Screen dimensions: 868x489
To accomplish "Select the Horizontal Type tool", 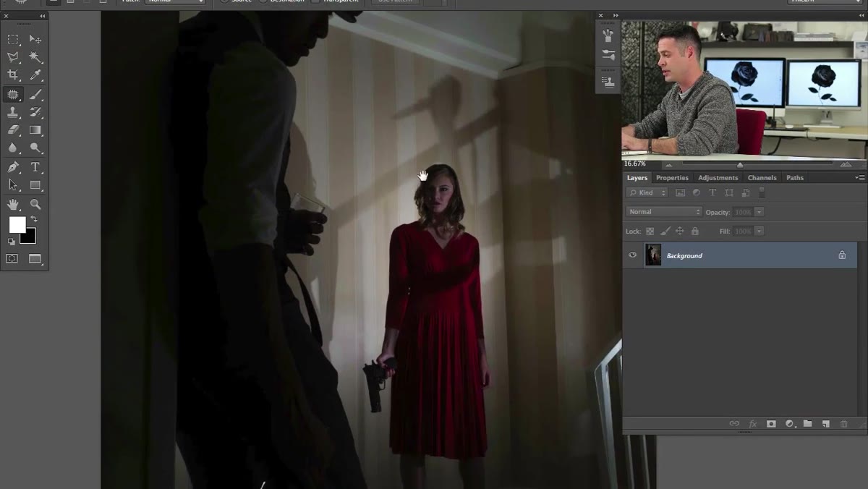I will pos(35,167).
